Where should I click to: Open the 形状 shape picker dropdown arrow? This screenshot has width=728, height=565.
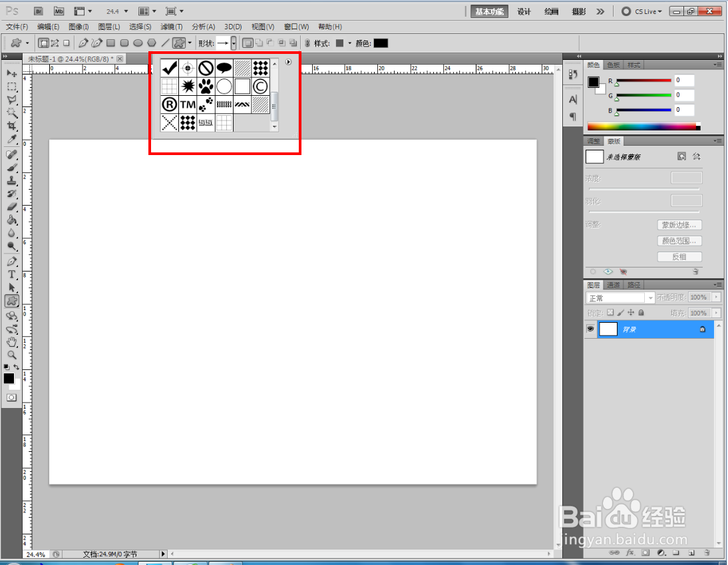234,43
